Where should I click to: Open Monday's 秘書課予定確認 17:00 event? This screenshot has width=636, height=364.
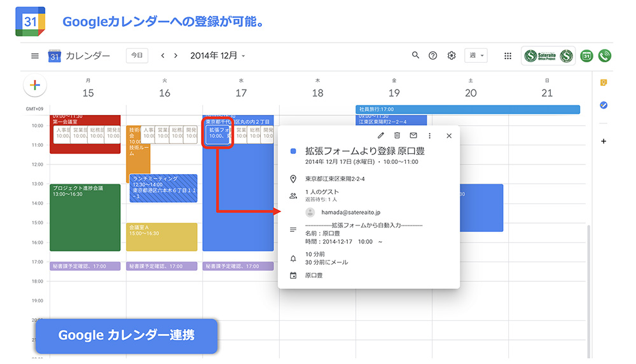85,266
